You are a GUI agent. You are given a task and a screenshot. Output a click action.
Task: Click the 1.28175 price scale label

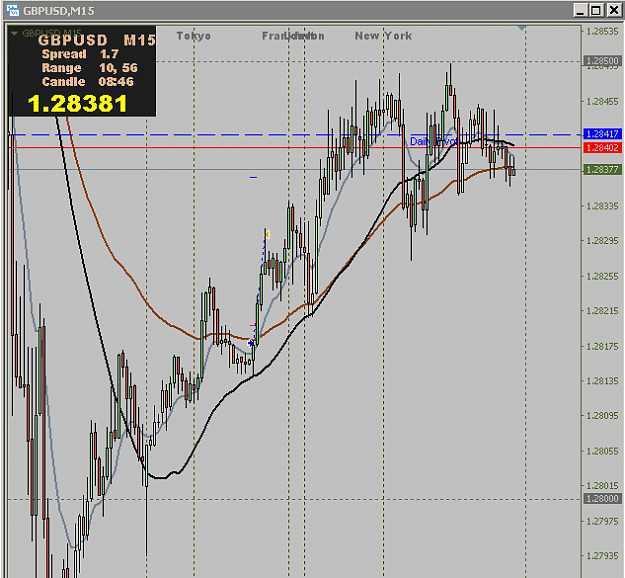(603, 346)
